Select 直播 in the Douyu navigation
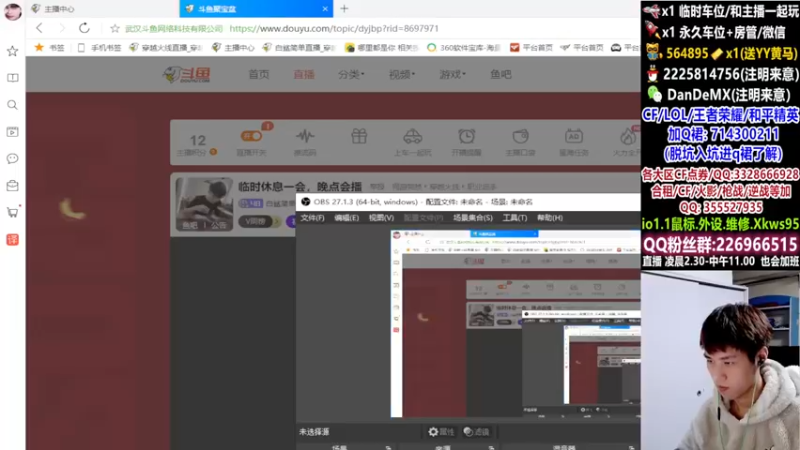 click(x=304, y=74)
